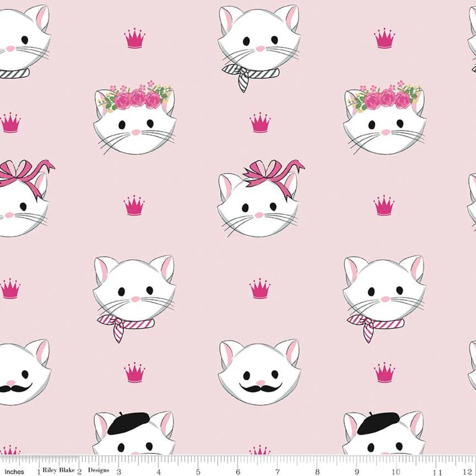Click the pink crown in the top-right area

point(384,38)
